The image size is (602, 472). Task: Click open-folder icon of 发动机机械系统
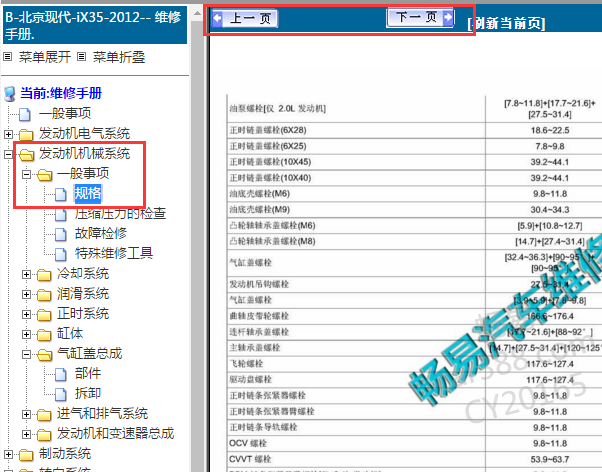coord(26,154)
